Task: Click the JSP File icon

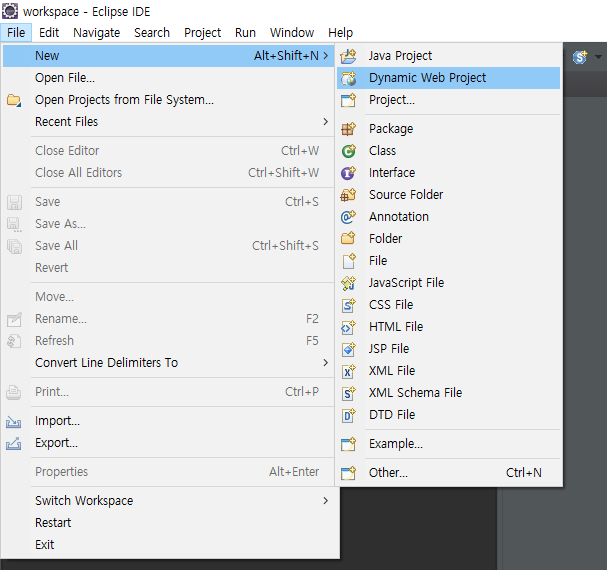Action: 348,349
